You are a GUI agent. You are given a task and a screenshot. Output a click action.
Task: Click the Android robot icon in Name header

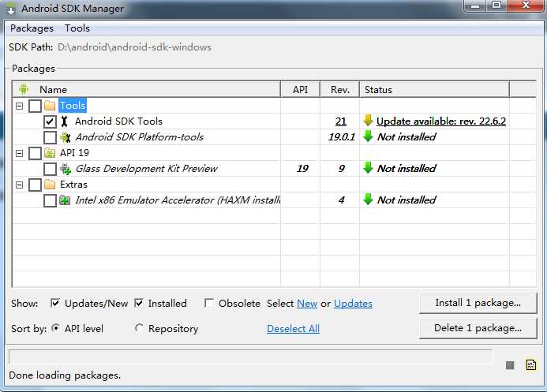[x=24, y=89]
